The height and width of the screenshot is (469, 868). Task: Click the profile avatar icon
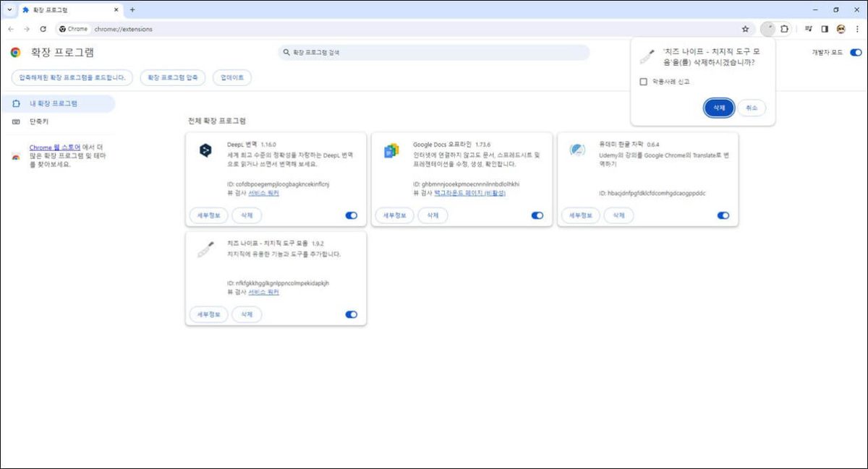point(841,29)
